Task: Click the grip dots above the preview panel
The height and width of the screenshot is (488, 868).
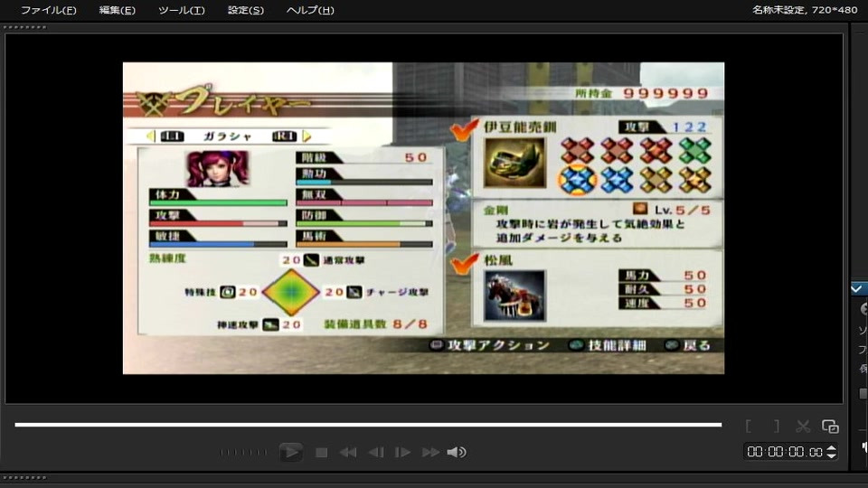Action: (x=25, y=27)
